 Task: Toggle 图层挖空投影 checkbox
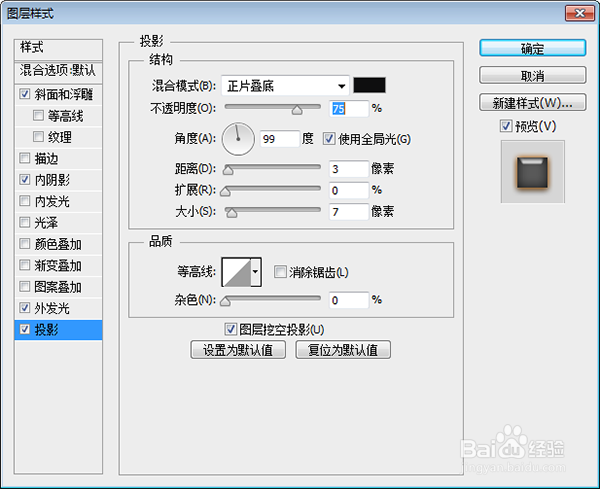coord(230,329)
